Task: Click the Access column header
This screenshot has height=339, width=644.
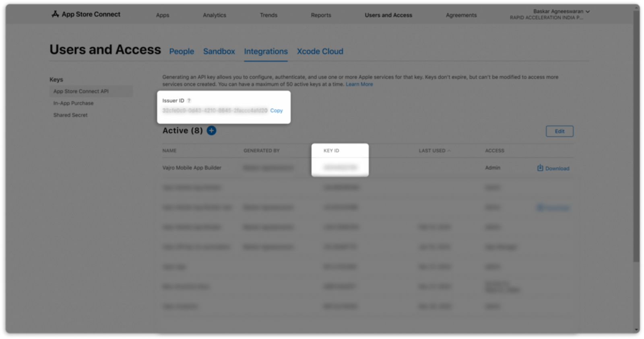Action: [x=495, y=151]
